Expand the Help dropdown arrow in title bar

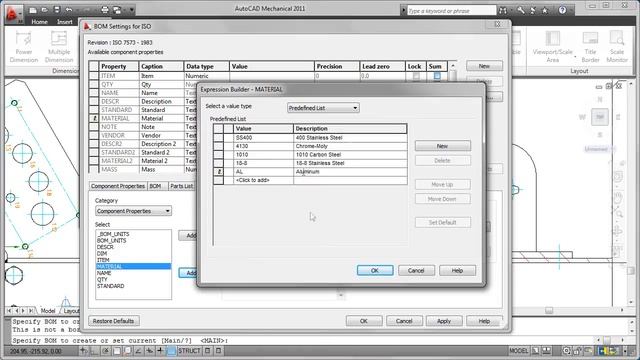point(571,10)
